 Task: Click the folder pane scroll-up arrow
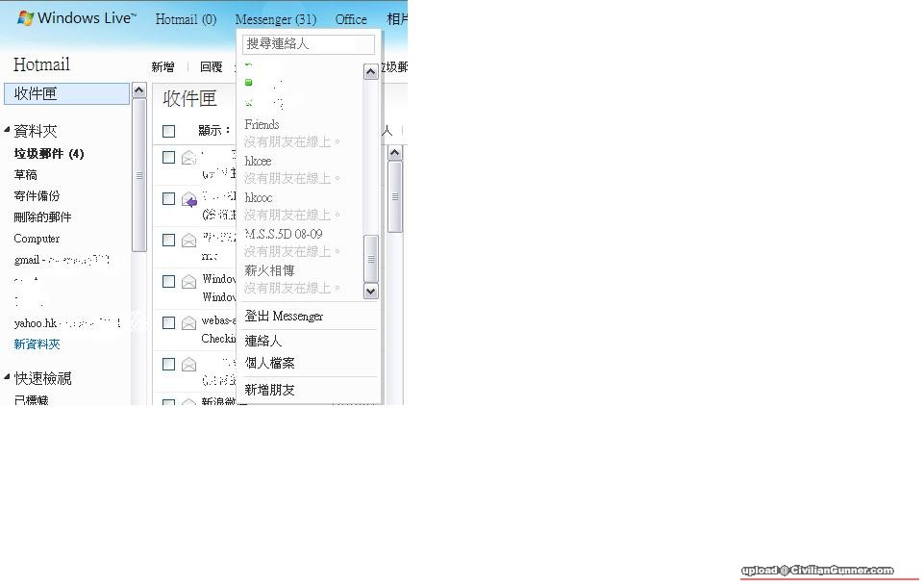click(x=138, y=91)
